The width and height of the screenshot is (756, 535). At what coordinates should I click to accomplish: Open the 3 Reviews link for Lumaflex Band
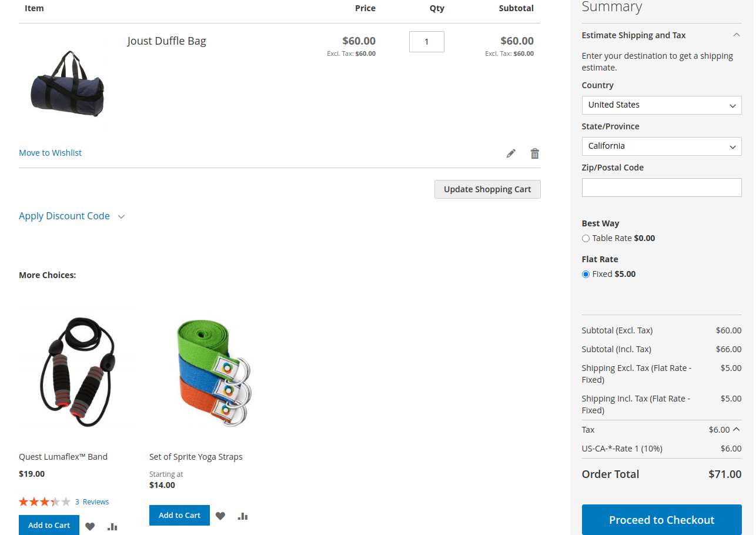[92, 501]
